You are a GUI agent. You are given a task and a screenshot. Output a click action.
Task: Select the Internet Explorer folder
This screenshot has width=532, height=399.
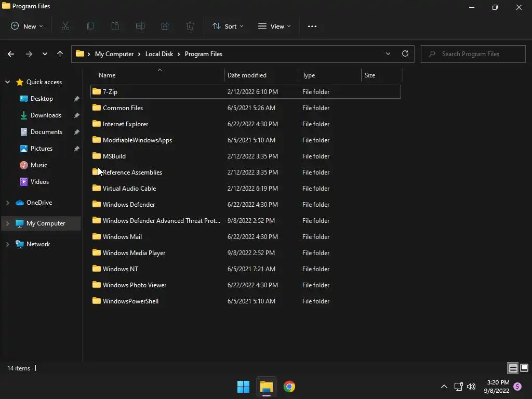(x=246, y=124)
